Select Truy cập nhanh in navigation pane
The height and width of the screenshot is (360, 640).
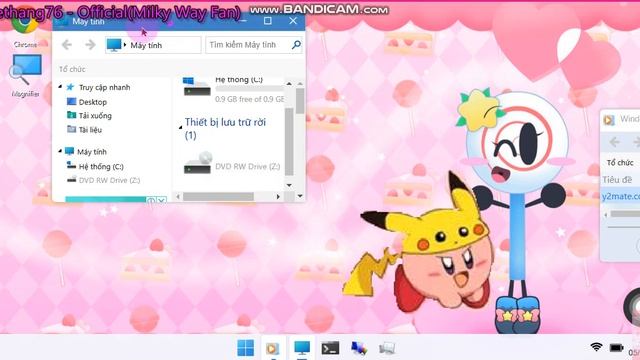[104, 87]
